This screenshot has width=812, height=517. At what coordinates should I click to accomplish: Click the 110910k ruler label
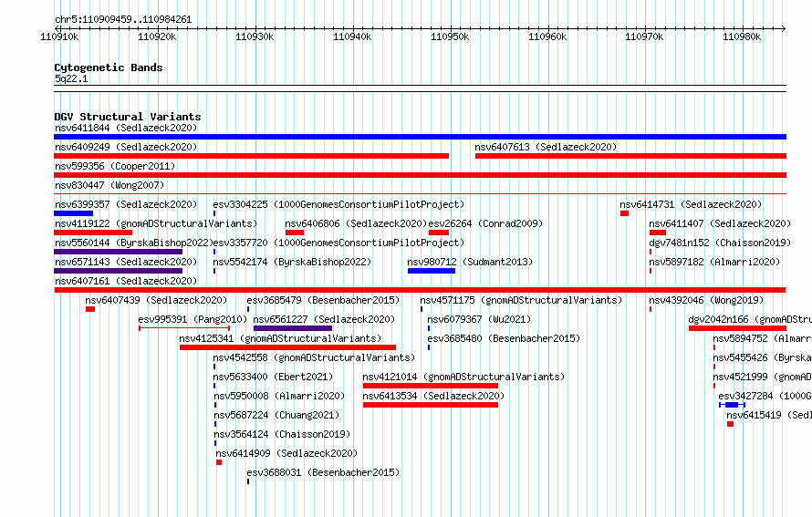tap(59, 36)
